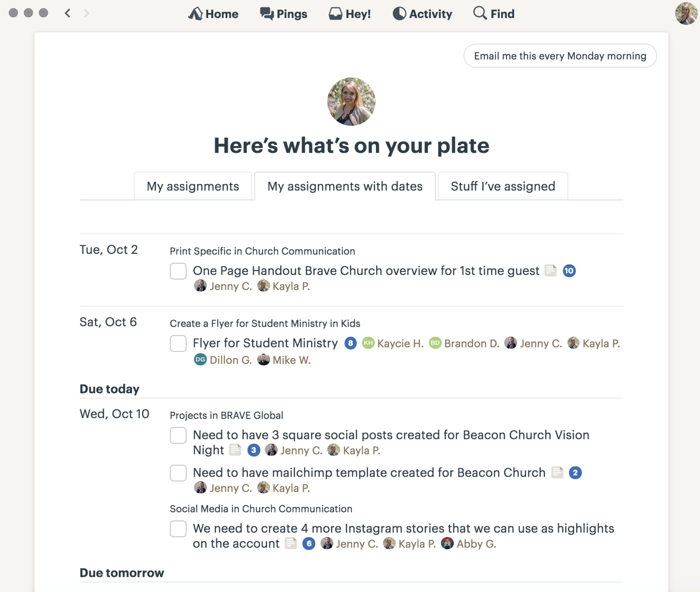700x592 pixels.
Task: Toggle completion for Flyer for Student Ministry
Action: point(178,343)
